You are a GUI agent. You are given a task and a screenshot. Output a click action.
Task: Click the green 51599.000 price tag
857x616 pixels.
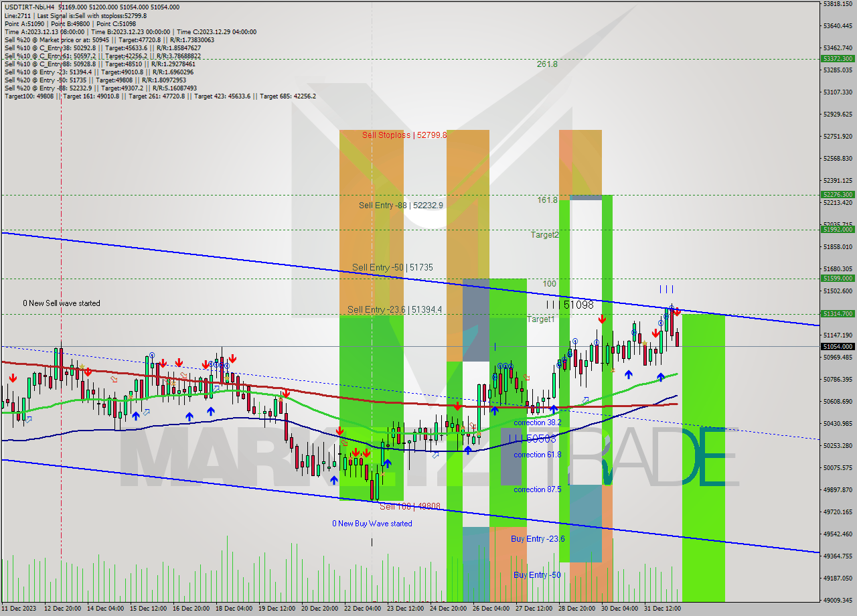[x=837, y=278]
